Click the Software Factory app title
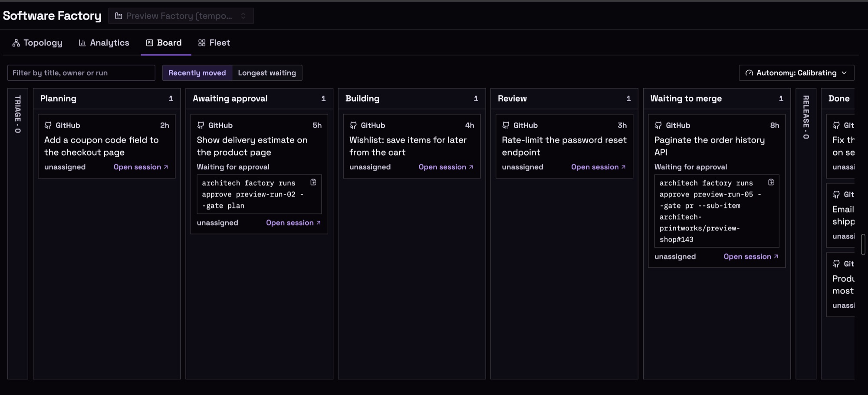Viewport: 868px width, 395px height. click(52, 16)
